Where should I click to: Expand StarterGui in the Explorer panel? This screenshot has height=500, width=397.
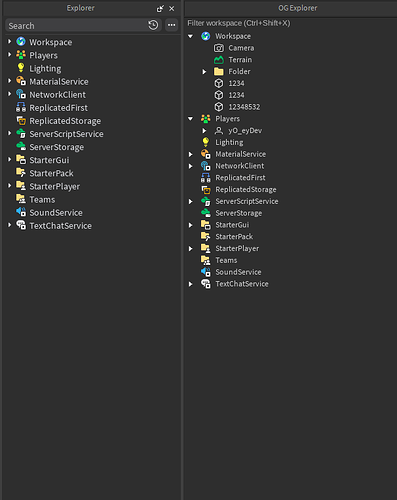coord(9,160)
